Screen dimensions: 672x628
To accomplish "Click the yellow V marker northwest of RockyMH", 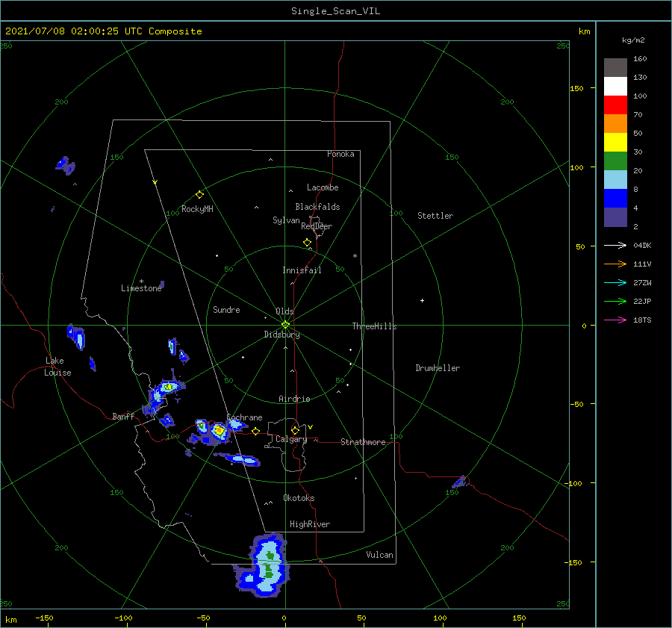I will point(155,182).
